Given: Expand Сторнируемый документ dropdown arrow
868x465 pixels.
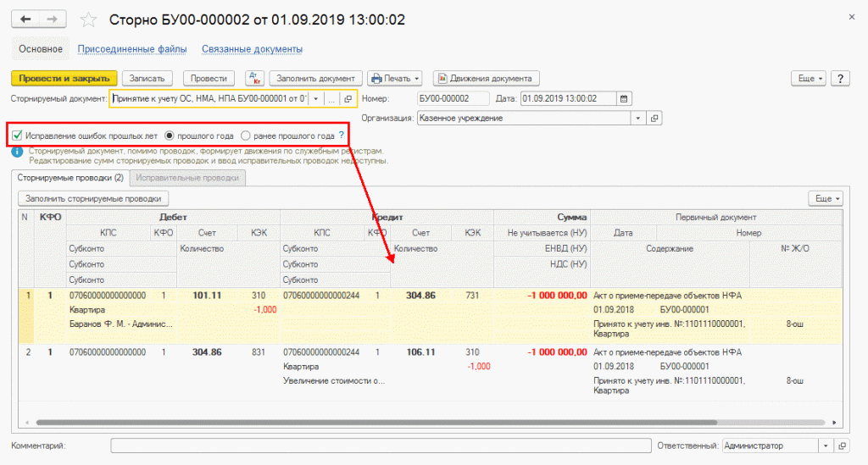Looking at the screenshot, I should [x=315, y=99].
